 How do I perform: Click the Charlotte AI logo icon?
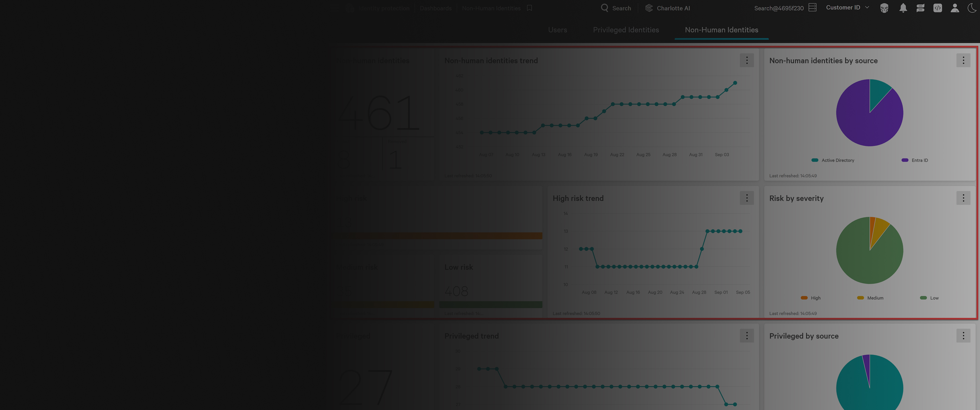click(649, 8)
